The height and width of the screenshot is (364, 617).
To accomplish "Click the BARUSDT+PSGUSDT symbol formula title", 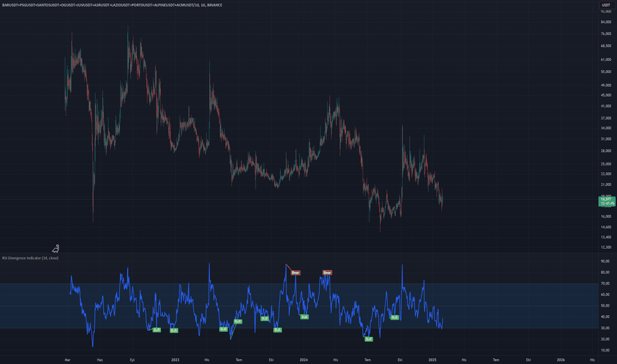I will (x=112, y=5).
